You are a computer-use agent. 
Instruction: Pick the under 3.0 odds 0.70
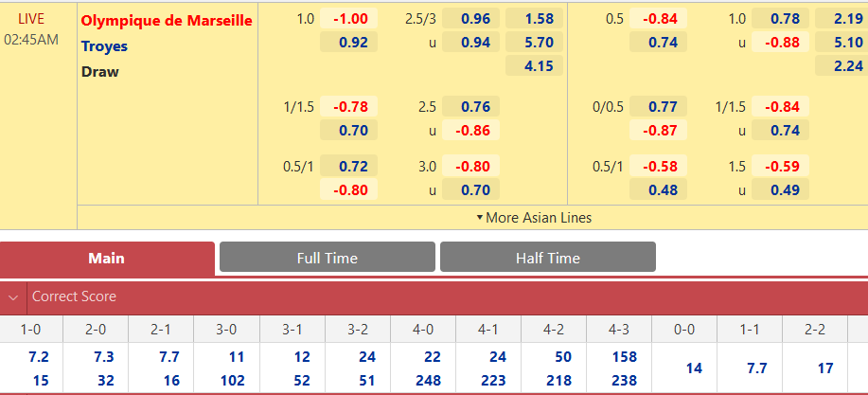point(471,189)
